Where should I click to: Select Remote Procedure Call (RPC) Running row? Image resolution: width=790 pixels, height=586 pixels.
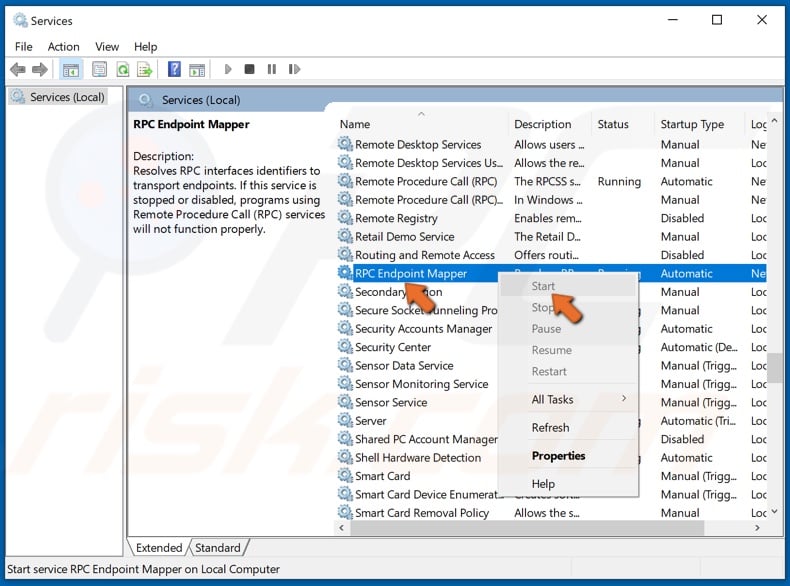(551, 181)
